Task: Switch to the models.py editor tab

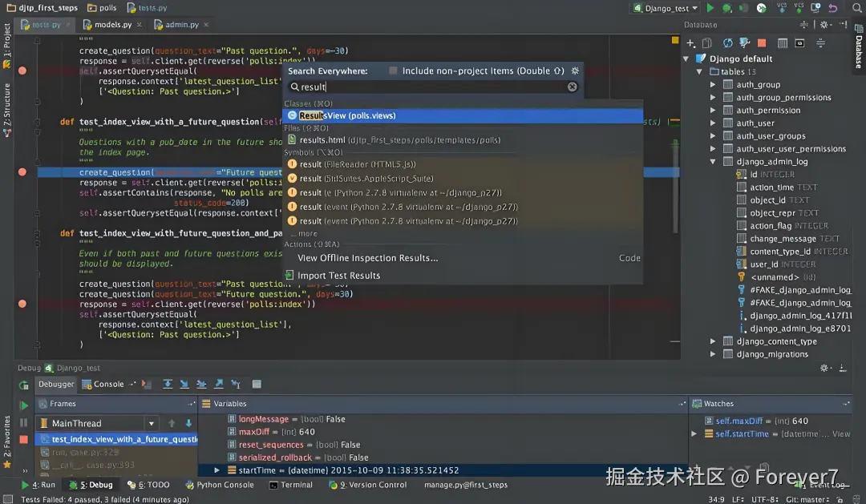Action: (112, 25)
